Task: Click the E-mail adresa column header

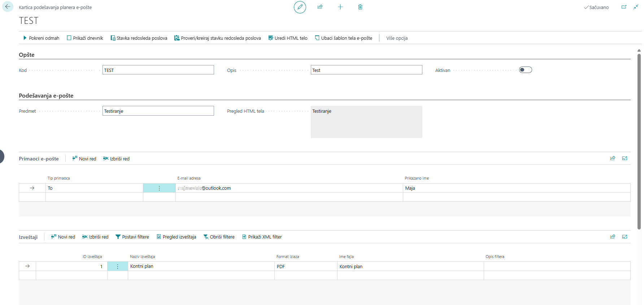Action: tap(189, 178)
